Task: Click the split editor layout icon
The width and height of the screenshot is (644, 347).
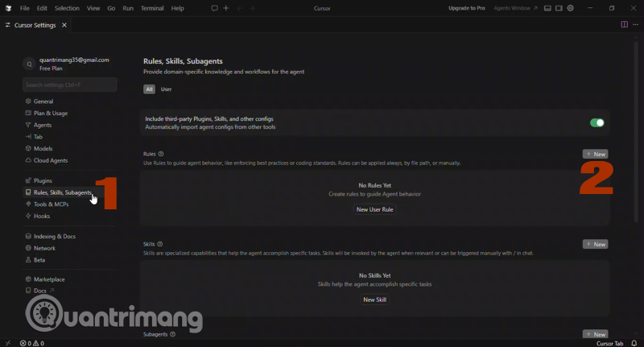Action: tap(624, 25)
